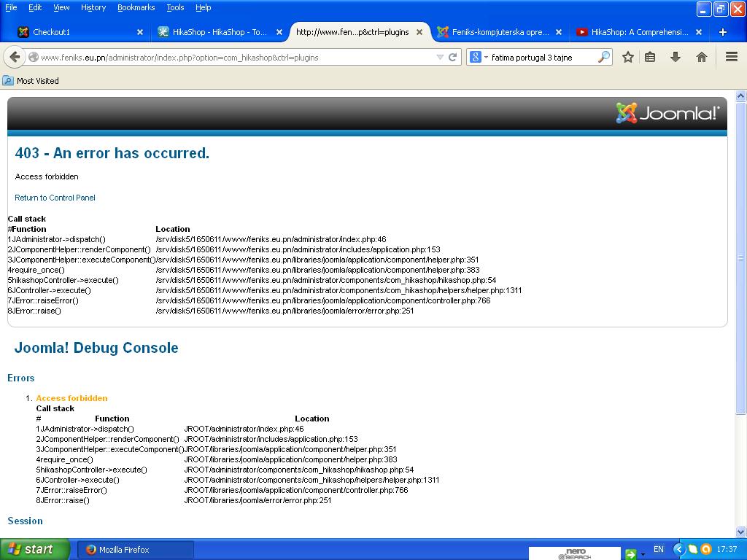The height and width of the screenshot is (560, 747).
Task: Close the current plugins tab
Action: [x=419, y=32]
